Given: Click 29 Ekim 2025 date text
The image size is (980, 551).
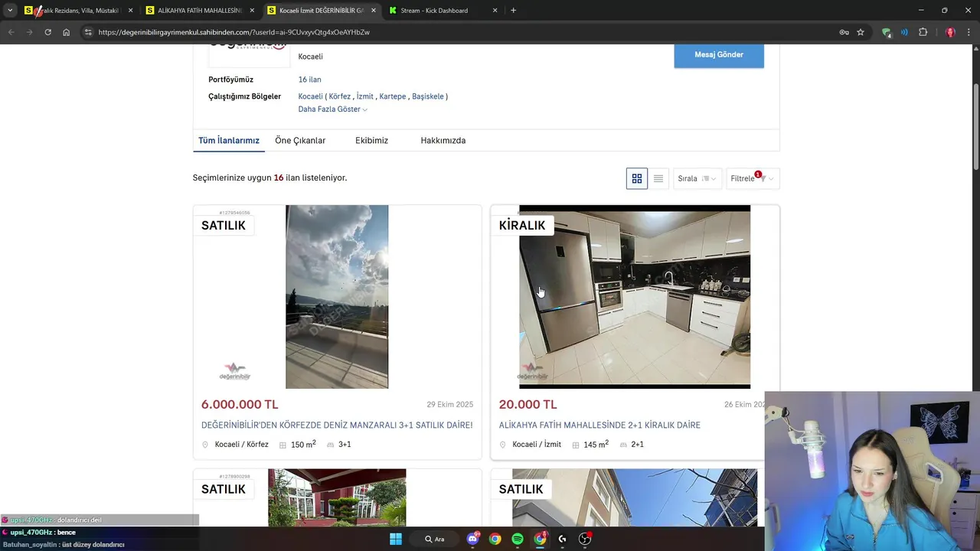Looking at the screenshot, I should 449,405.
